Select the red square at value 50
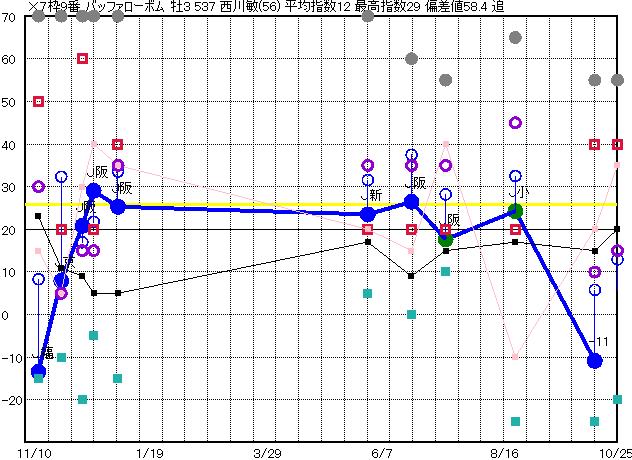 tap(38, 101)
